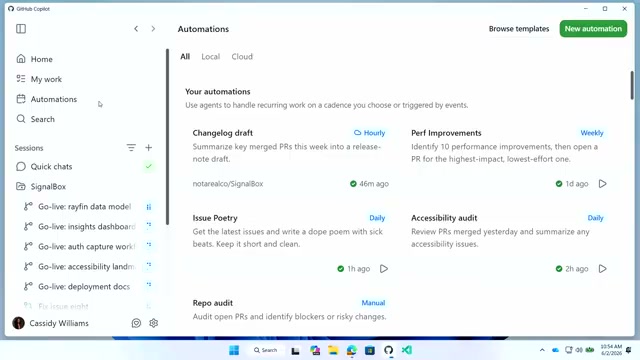Open the taskbar clock and date

click(x=611, y=350)
